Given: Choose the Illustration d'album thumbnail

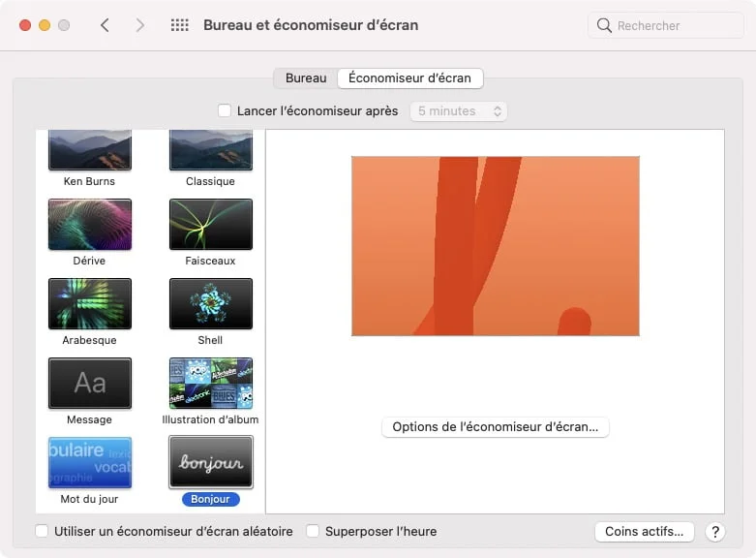Looking at the screenshot, I should coord(211,384).
